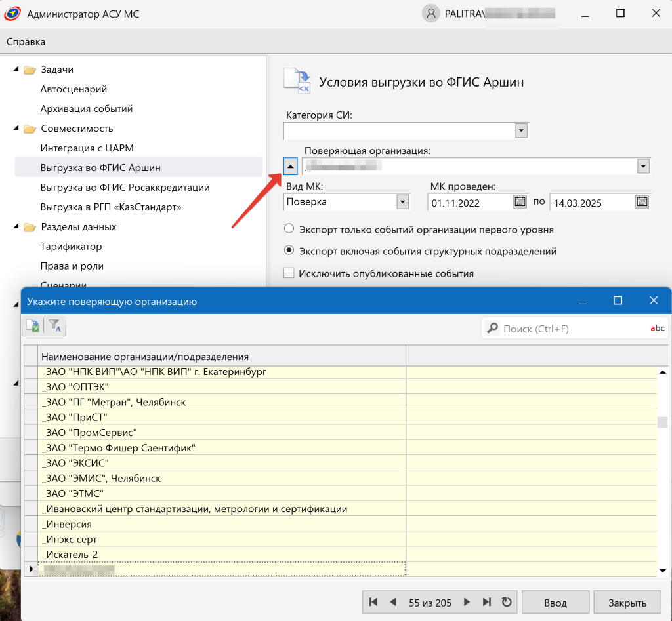
Task: Click the Ввод button
Action: pos(555,603)
